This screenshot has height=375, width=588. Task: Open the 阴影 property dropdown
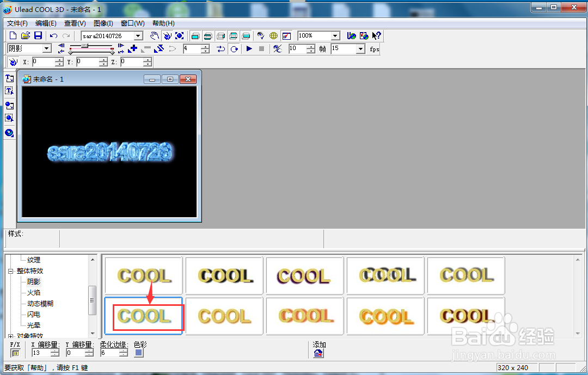(x=47, y=49)
